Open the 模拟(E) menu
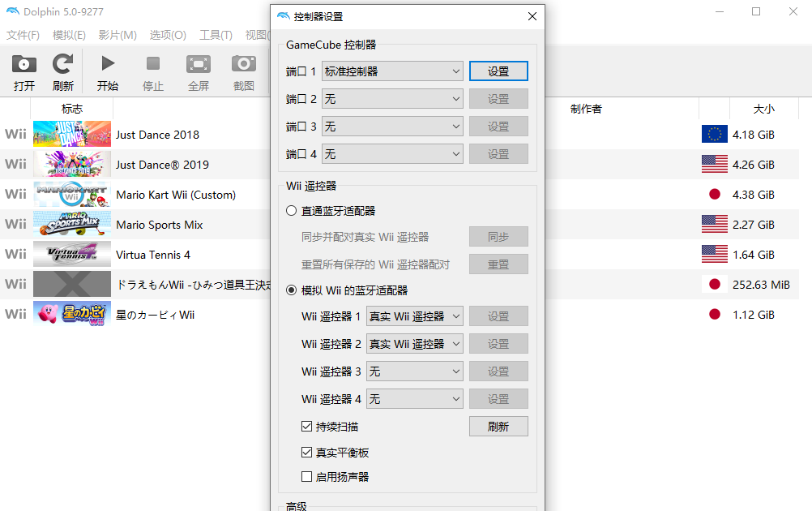The image size is (812, 511). click(x=69, y=35)
